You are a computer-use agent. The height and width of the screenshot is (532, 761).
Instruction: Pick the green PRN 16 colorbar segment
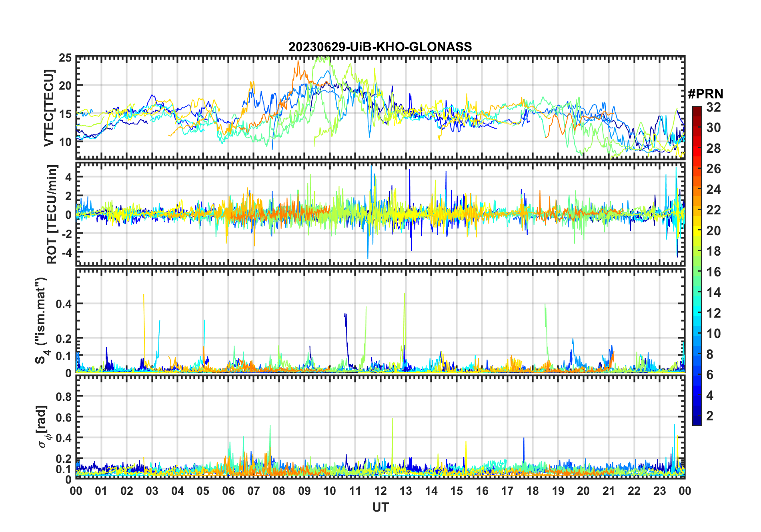697,272
